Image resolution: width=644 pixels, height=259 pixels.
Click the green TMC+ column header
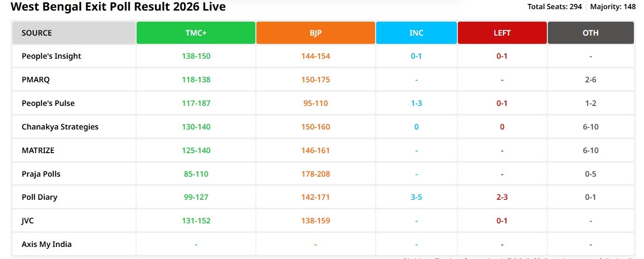196,33
